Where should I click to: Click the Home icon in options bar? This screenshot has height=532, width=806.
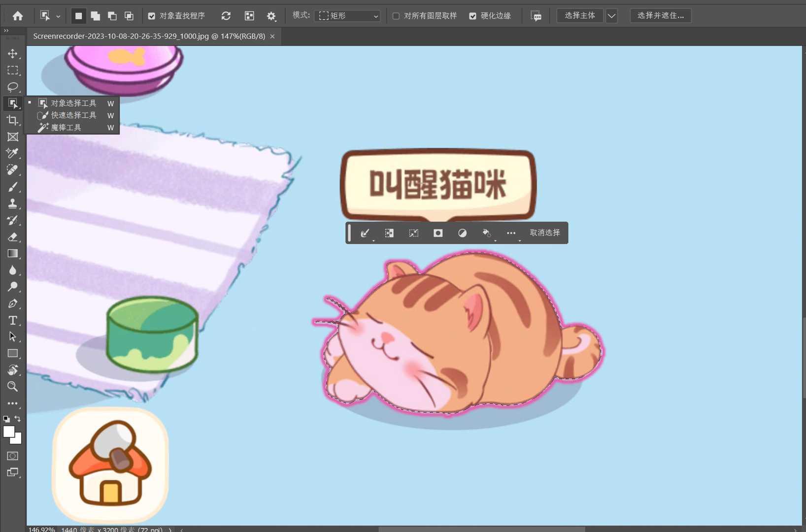18,16
